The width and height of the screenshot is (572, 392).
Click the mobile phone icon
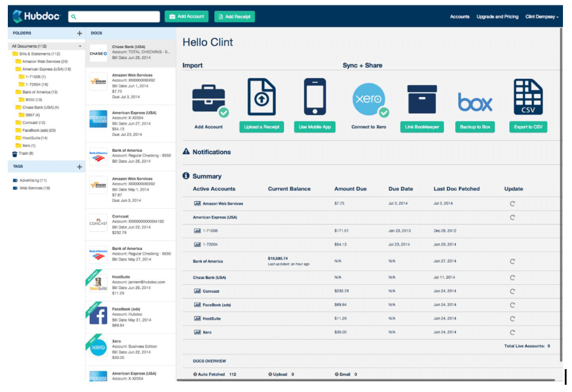pos(315,96)
